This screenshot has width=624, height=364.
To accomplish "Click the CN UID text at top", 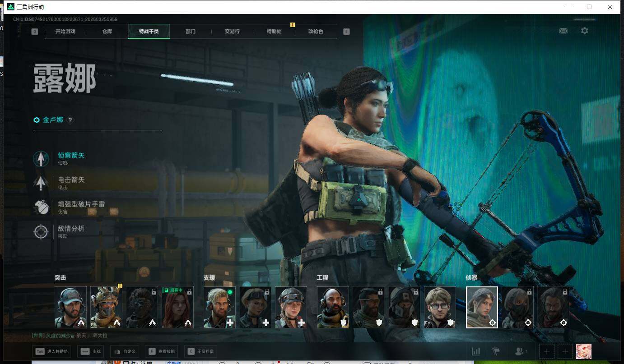I will (65, 19).
